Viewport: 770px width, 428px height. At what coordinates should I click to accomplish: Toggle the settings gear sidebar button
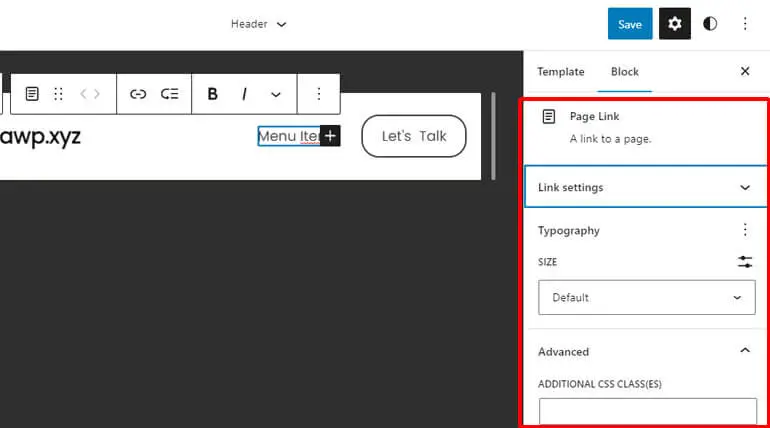675,24
